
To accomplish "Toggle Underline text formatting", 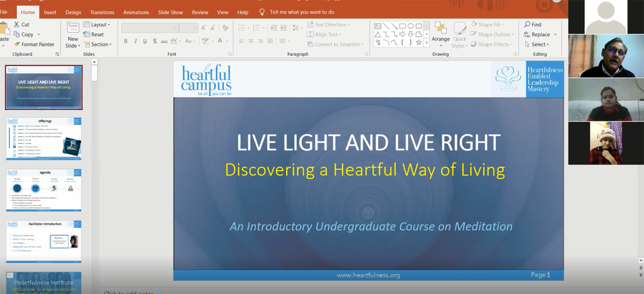I will pos(145,41).
